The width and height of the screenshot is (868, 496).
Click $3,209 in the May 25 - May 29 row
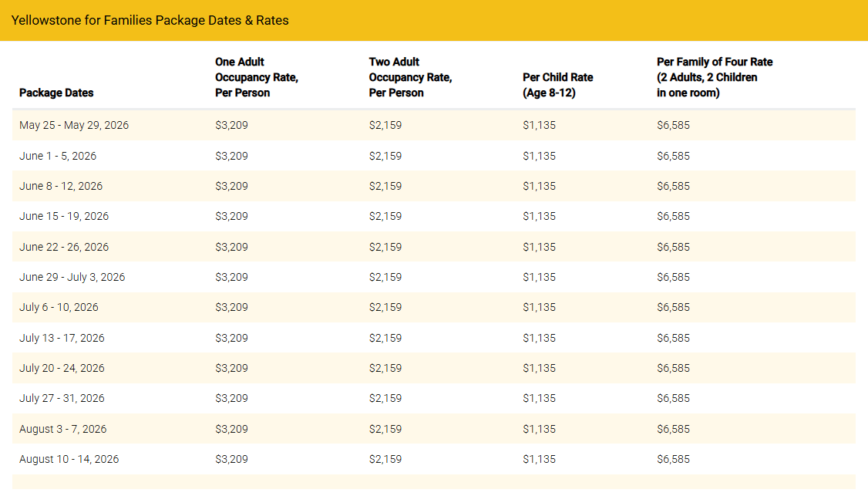click(x=231, y=125)
